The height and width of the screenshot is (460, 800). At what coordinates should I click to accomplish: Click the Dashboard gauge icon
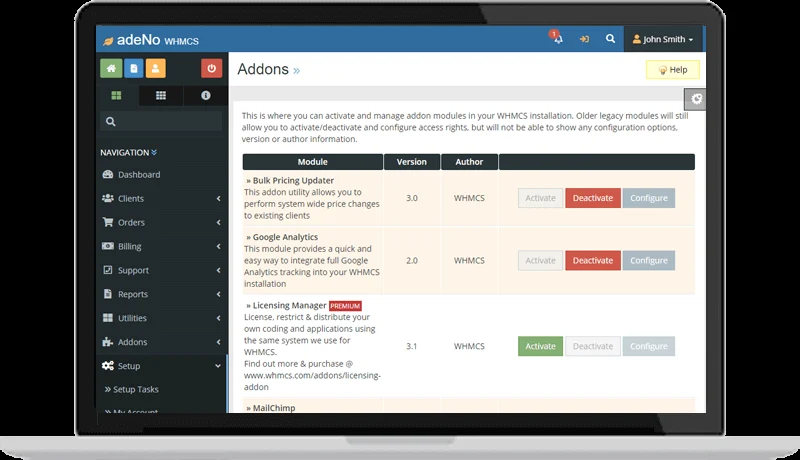click(108, 174)
